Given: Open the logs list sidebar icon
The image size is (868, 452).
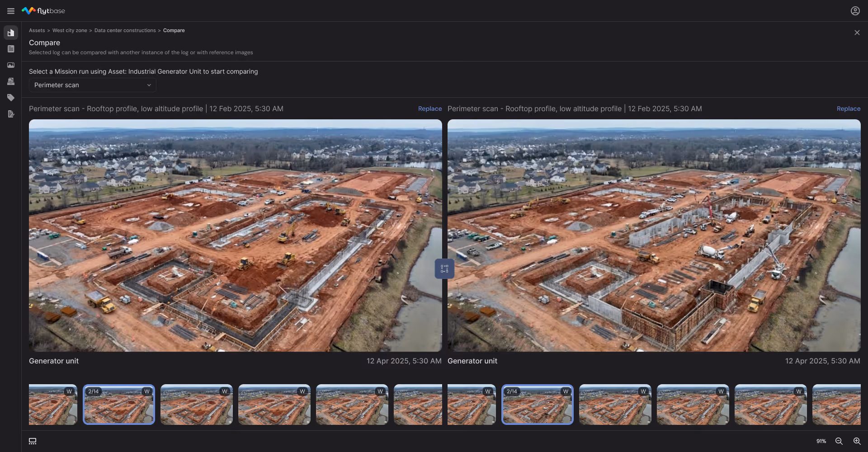Looking at the screenshot, I should (x=11, y=49).
